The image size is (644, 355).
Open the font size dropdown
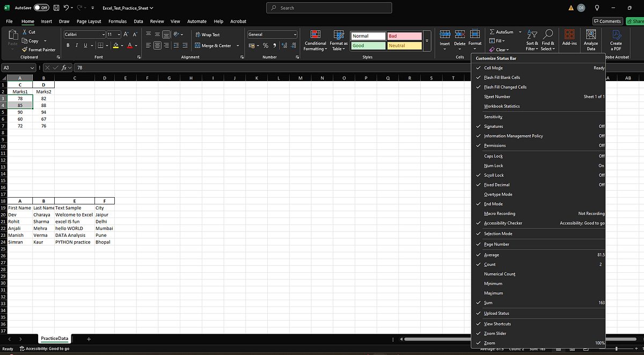tap(114, 33)
